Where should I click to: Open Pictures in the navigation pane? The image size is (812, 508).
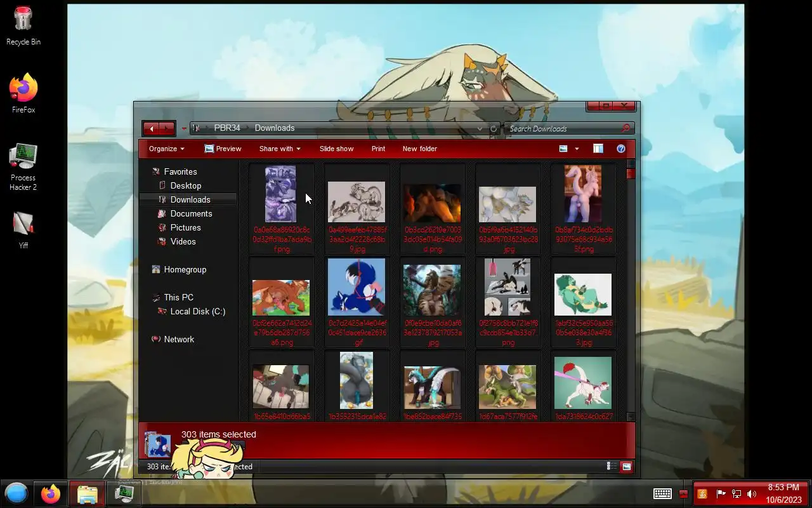click(185, 227)
